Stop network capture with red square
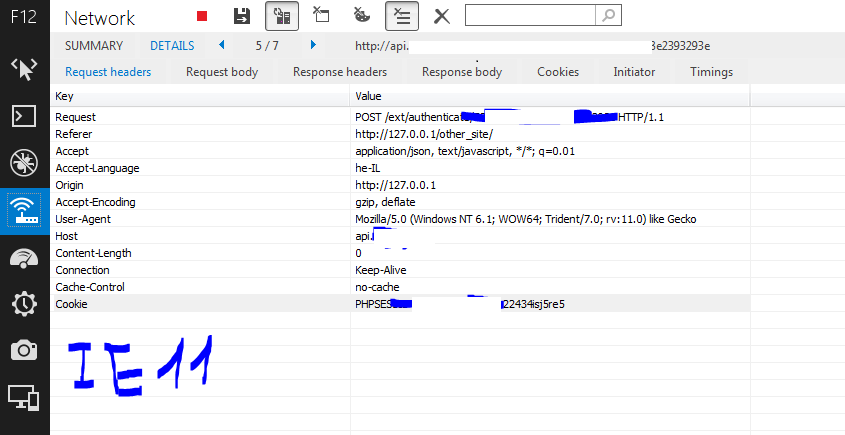The height and width of the screenshot is (435, 845). point(202,16)
